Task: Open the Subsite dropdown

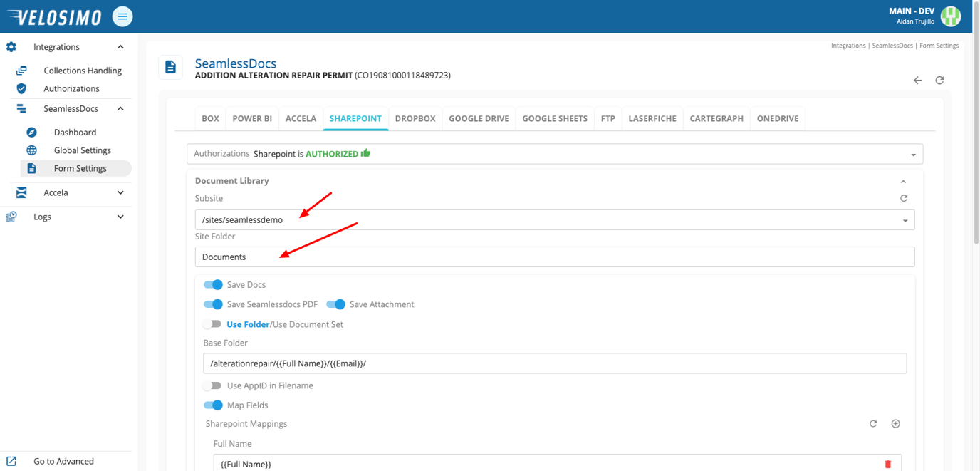Action: click(x=906, y=219)
